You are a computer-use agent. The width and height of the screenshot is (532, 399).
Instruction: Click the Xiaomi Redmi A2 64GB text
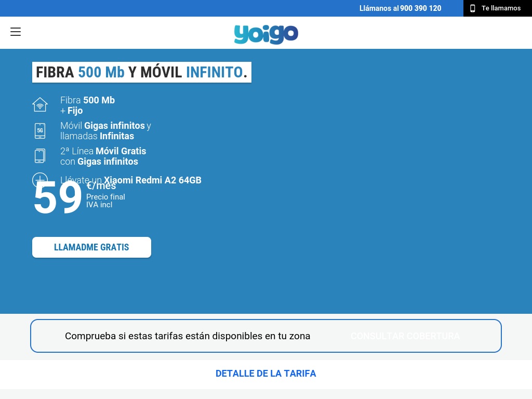tap(152, 180)
